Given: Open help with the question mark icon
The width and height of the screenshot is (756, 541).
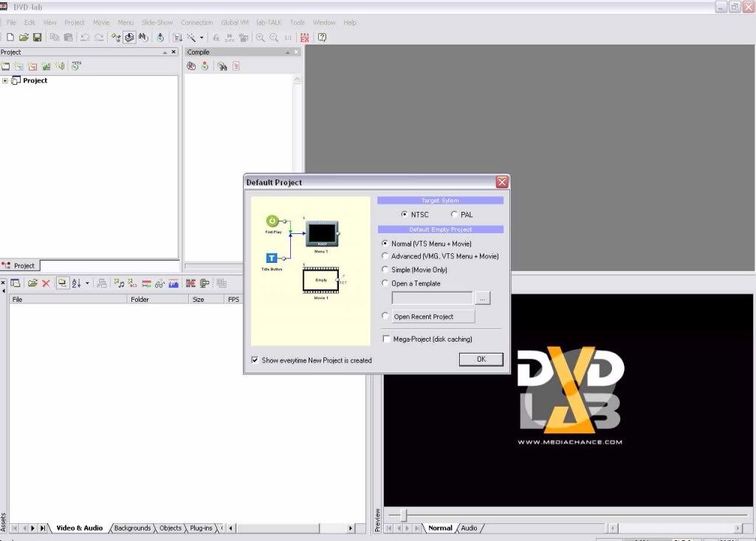Looking at the screenshot, I should (322, 37).
